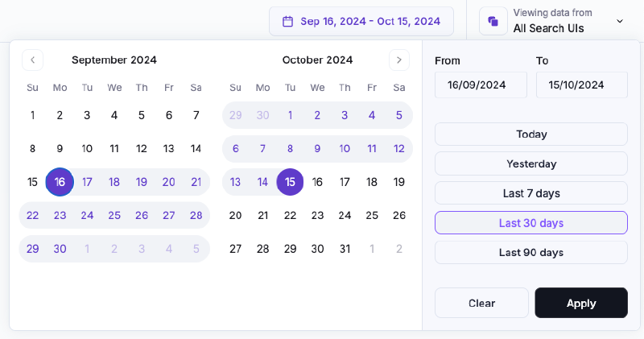This screenshot has width=644, height=339.
Task: Choose the Last 90 days preset
Action: tap(531, 252)
